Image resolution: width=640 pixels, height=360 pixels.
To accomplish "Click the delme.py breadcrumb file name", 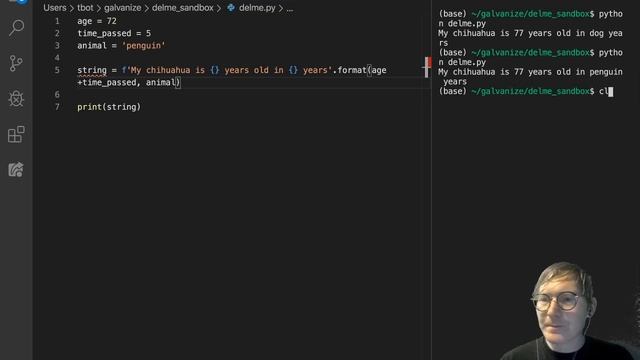I will coord(257,8).
